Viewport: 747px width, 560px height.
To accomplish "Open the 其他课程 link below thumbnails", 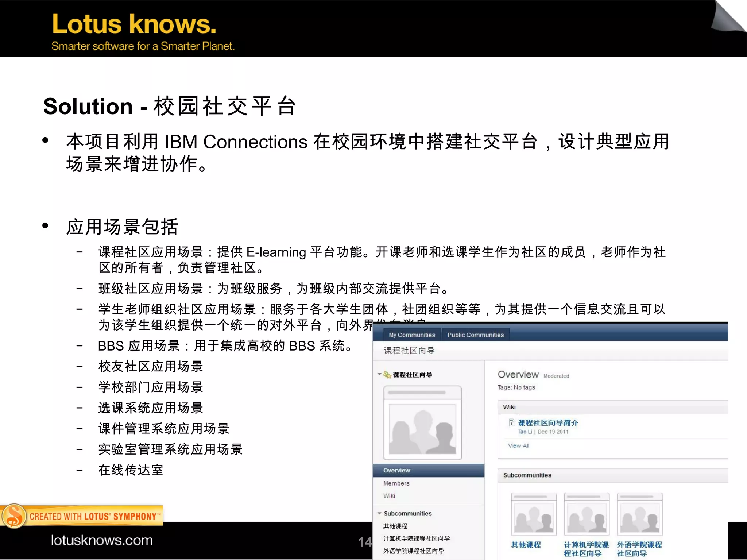I will click(x=526, y=545).
